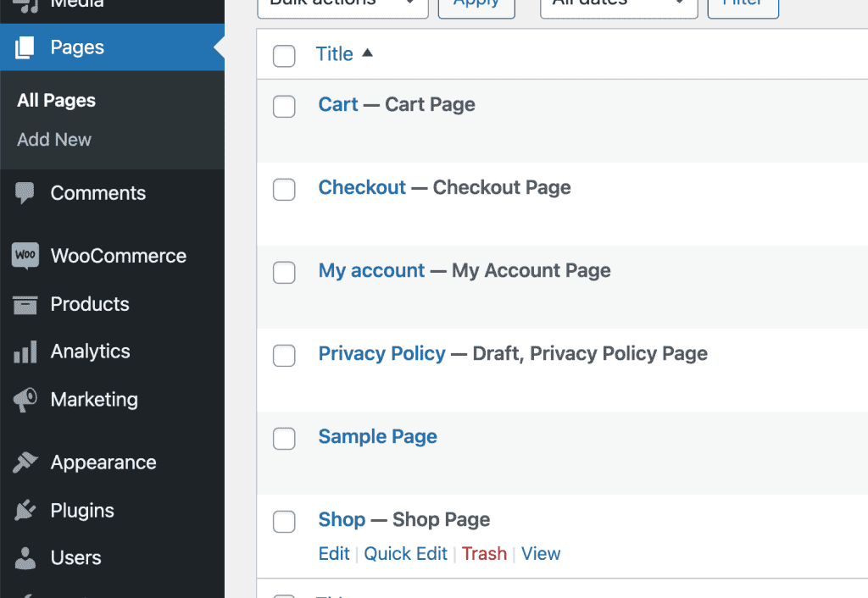Check the Privacy Policy page checkbox

click(284, 356)
